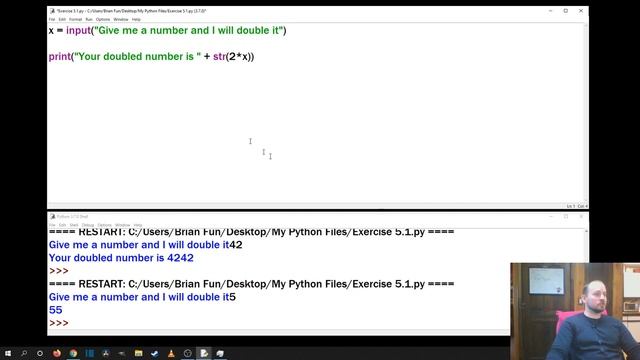
Task: Click the clock-like circular icon in the taskbar
Action: [x=187, y=353]
